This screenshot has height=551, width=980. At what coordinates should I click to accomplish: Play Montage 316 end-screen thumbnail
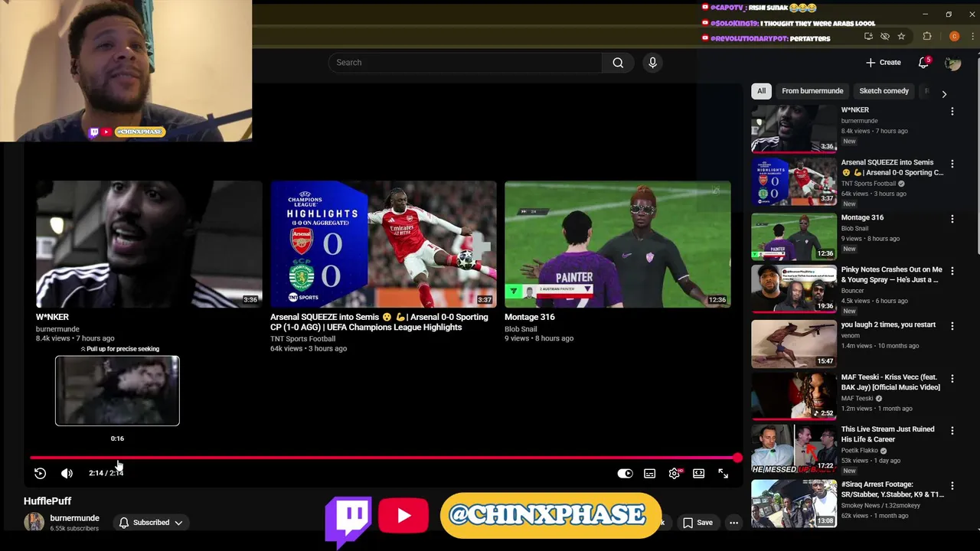[617, 244]
